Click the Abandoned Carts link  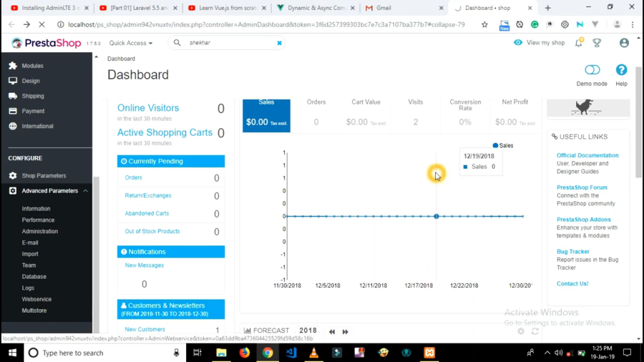point(147,214)
